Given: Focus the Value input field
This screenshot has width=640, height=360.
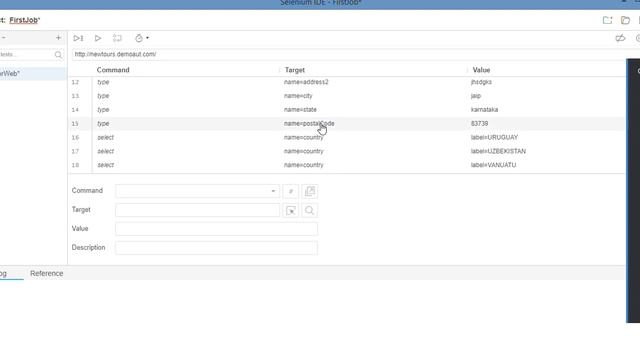Looking at the screenshot, I should [216, 229].
